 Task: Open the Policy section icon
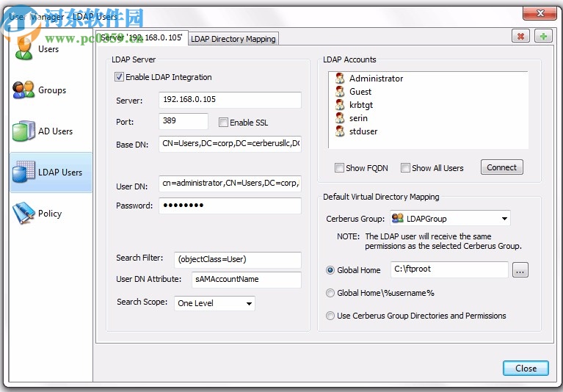pyautogui.click(x=23, y=213)
